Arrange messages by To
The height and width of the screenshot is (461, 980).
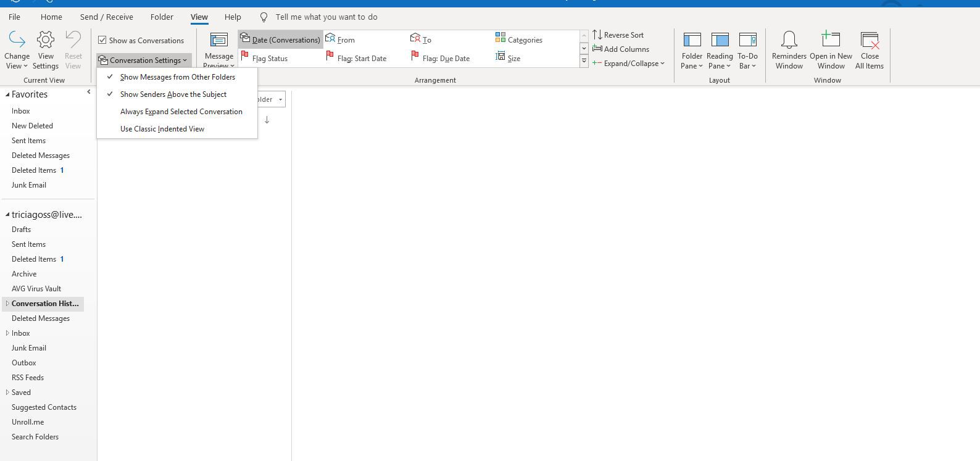[421, 39]
